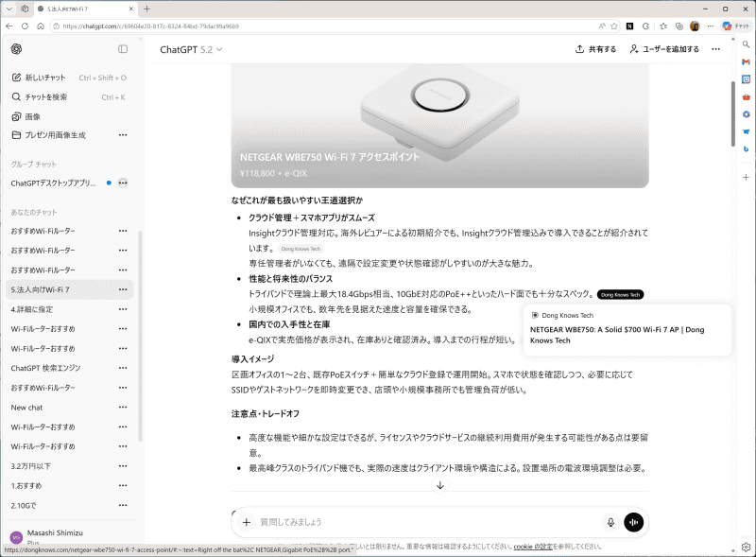This screenshot has width=756, height=557.
Task: Open options menu for ChatGPTデスクトップアプリ group chat
Action: [123, 183]
